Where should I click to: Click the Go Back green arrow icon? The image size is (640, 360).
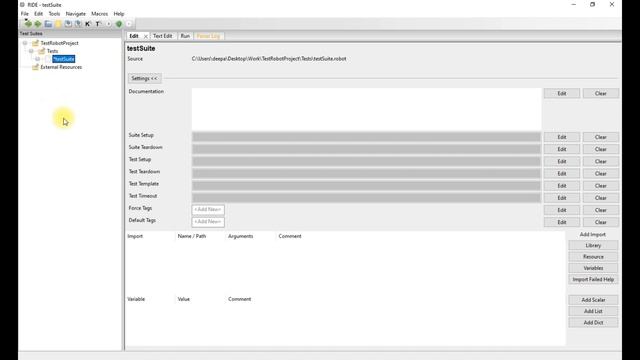[28, 24]
